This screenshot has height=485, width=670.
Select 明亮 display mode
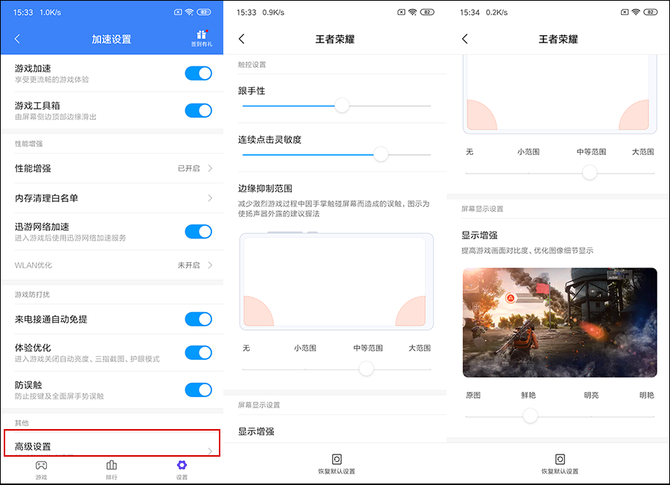pos(591,395)
